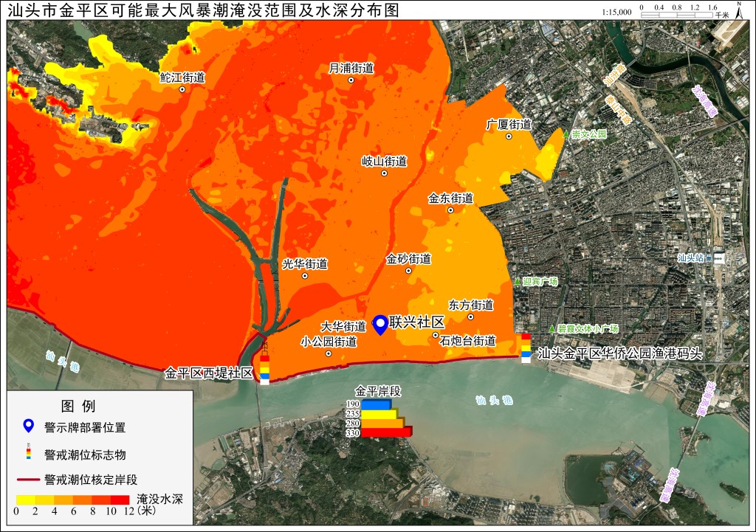Select the tide marker beside 华侨公园渔港码头 label

(x=526, y=348)
